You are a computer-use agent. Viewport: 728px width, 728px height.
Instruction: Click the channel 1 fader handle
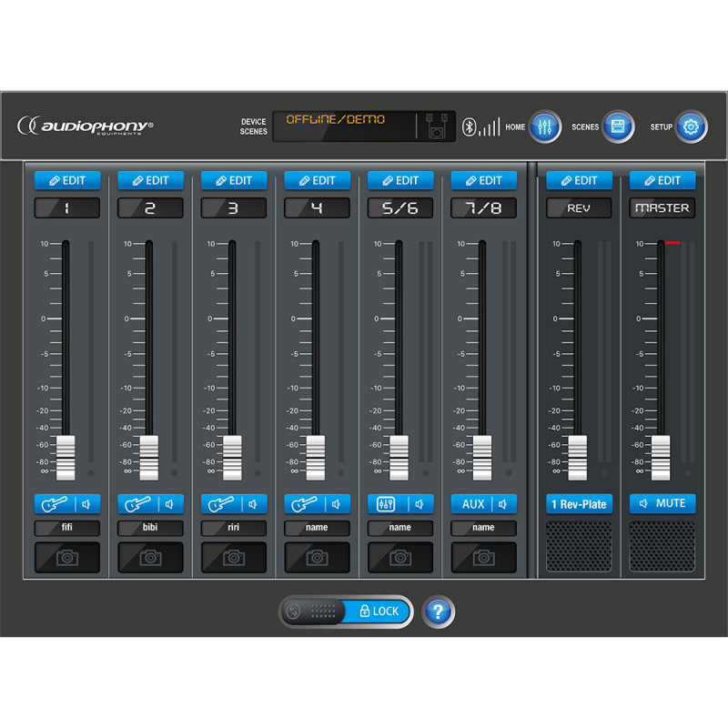pos(66,458)
